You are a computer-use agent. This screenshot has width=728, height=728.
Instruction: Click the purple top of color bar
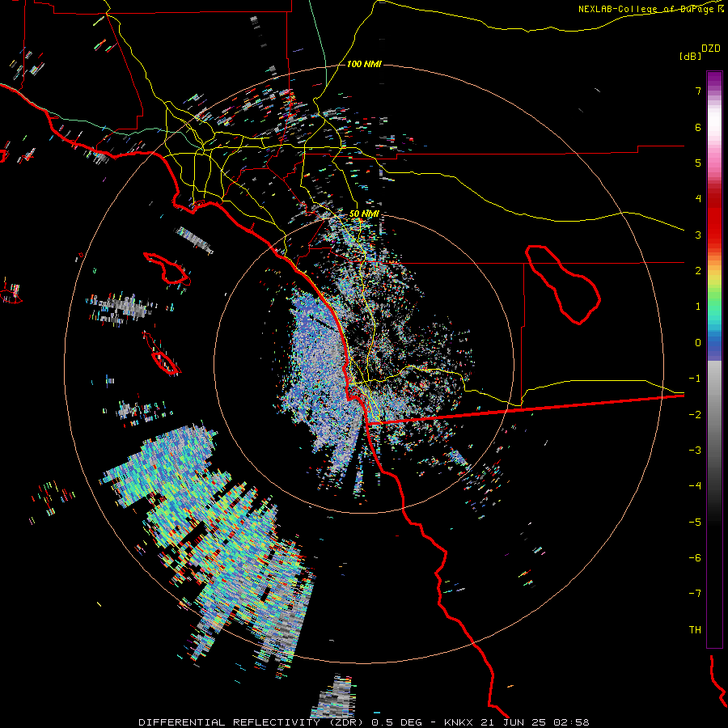coord(714,79)
